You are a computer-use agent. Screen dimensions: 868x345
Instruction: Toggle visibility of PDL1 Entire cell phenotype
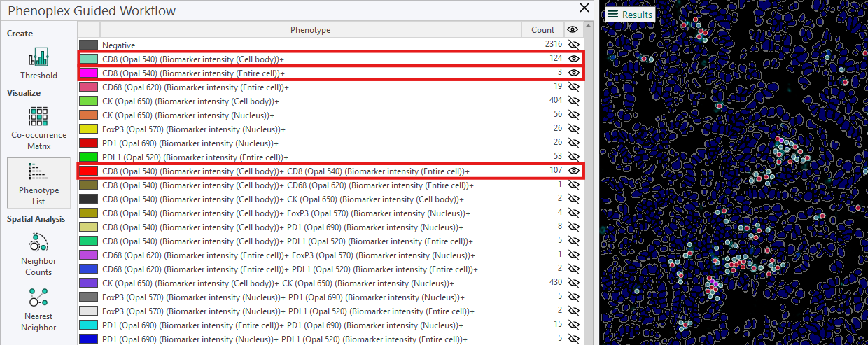[x=574, y=157]
